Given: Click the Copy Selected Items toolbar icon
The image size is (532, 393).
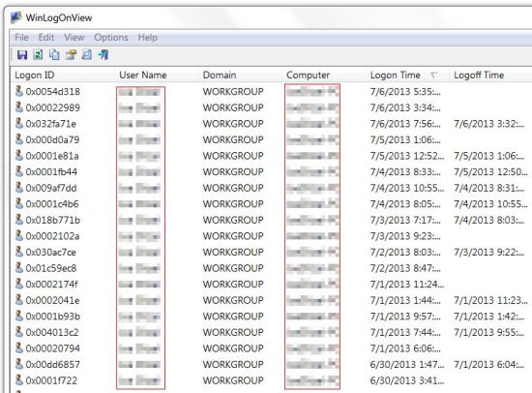Looking at the screenshot, I should pyautogui.click(x=54, y=54).
